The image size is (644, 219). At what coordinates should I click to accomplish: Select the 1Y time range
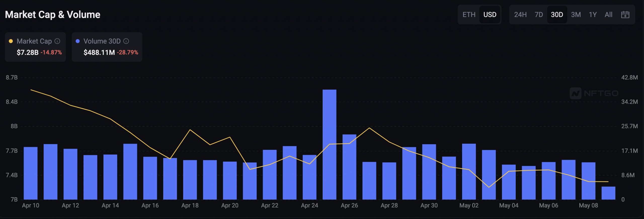[593, 15]
